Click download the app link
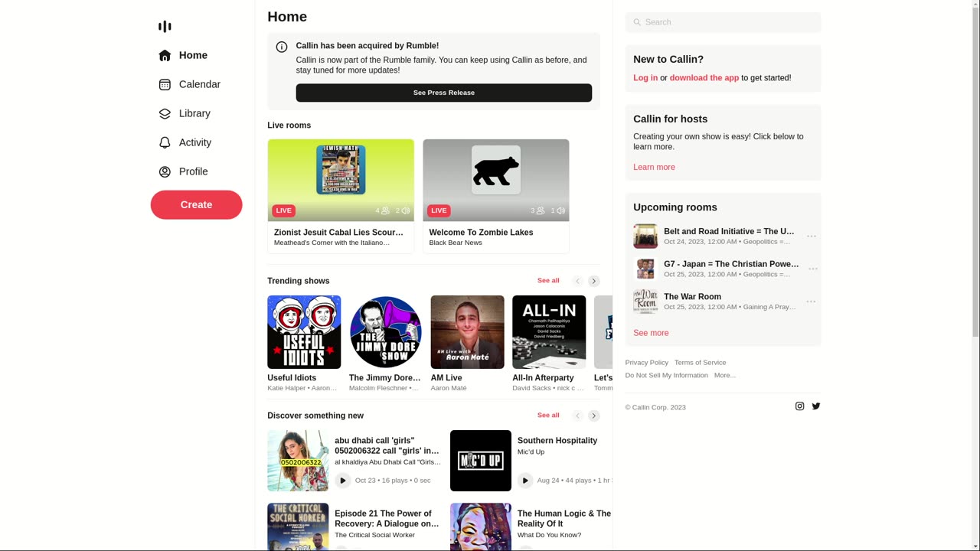 pyautogui.click(x=704, y=78)
